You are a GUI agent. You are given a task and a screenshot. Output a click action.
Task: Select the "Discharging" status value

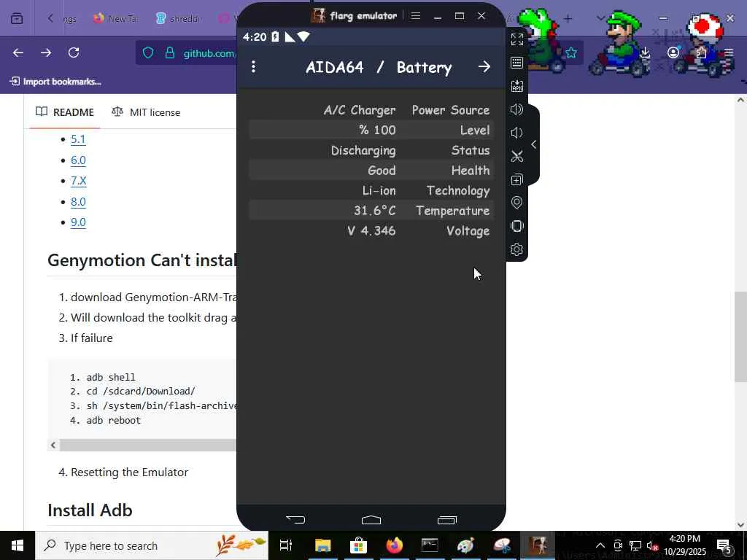pyautogui.click(x=363, y=150)
